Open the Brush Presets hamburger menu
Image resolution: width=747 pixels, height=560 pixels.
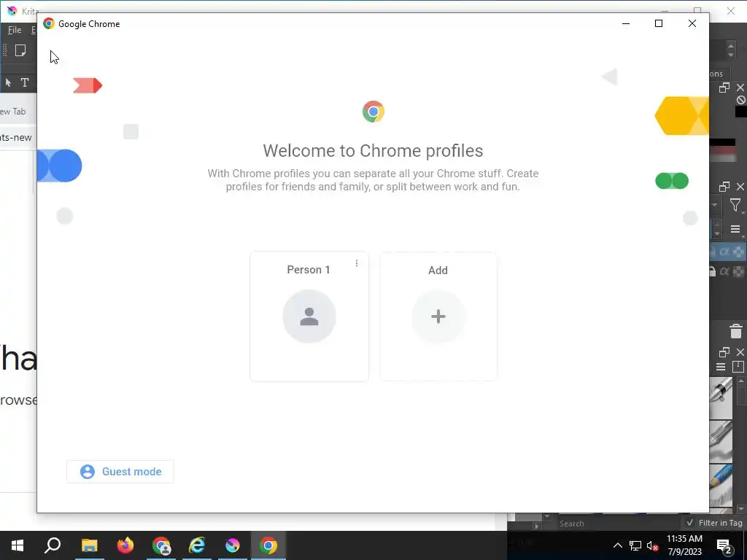point(721,367)
